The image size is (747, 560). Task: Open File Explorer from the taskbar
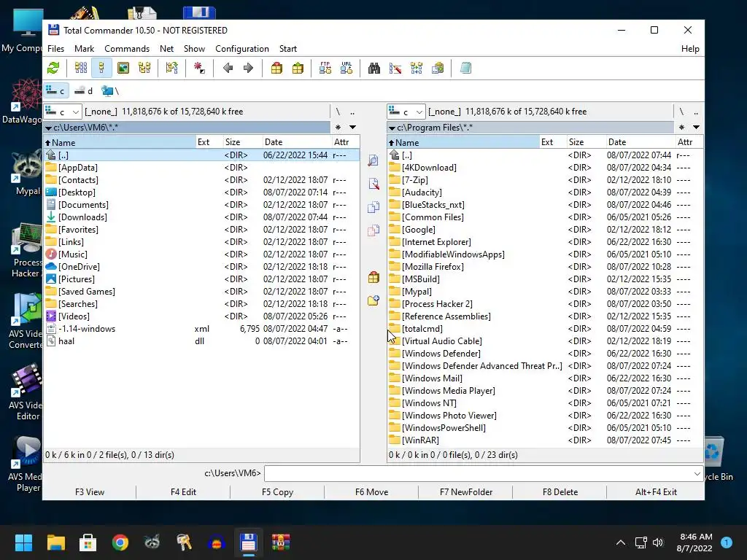point(55,542)
